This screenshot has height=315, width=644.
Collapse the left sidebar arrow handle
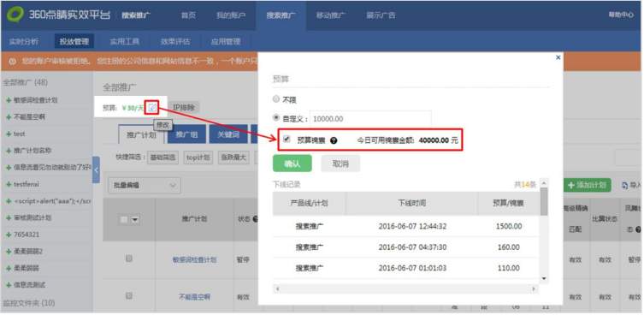(x=96, y=169)
